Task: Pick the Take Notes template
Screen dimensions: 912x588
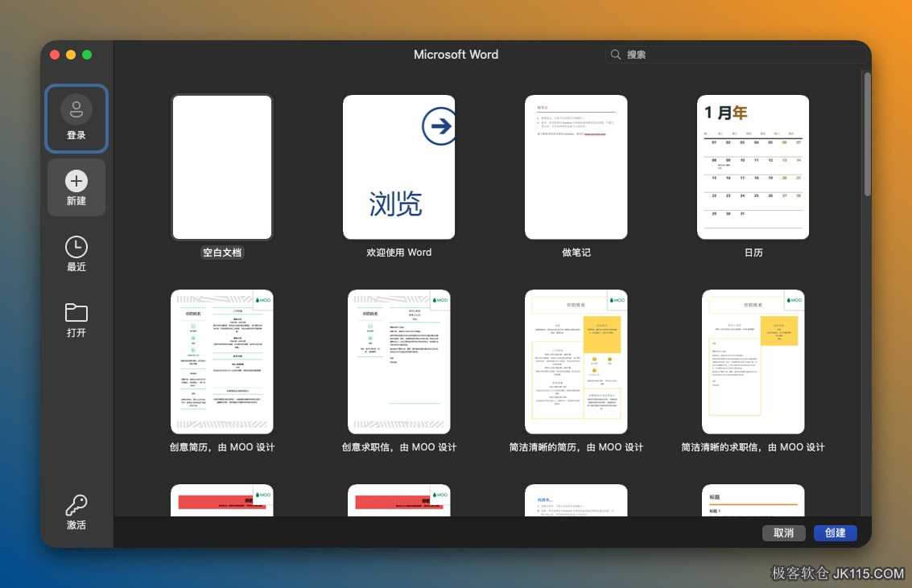Action: (576, 167)
